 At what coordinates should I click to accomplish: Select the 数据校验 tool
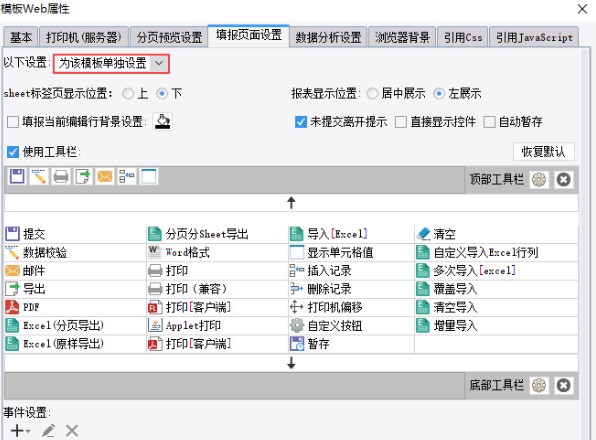[x=75, y=252]
